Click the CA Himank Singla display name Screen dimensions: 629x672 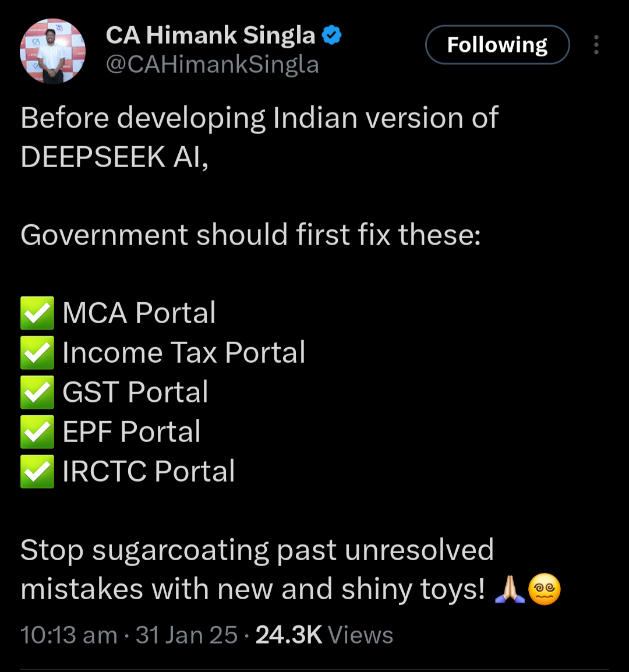(210, 36)
